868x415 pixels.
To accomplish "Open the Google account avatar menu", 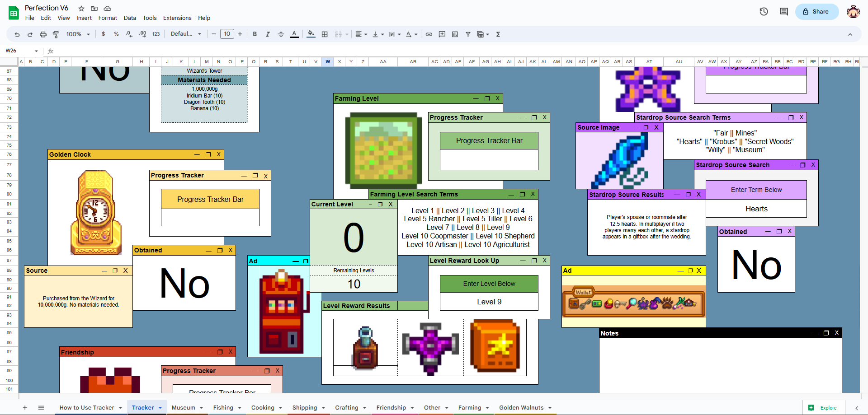I will [853, 12].
